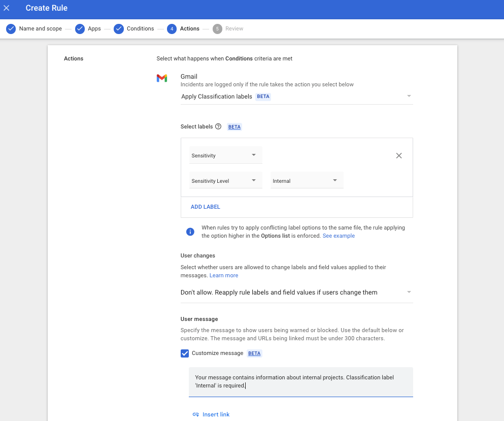This screenshot has height=421, width=504.
Task: Click the step 4 number circle
Action: pyautogui.click(x=172, y=28)
